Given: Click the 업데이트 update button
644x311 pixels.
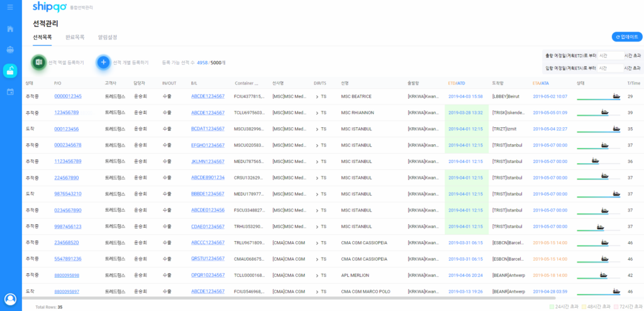Looking at the screenshot, I should tap(627, 37).
